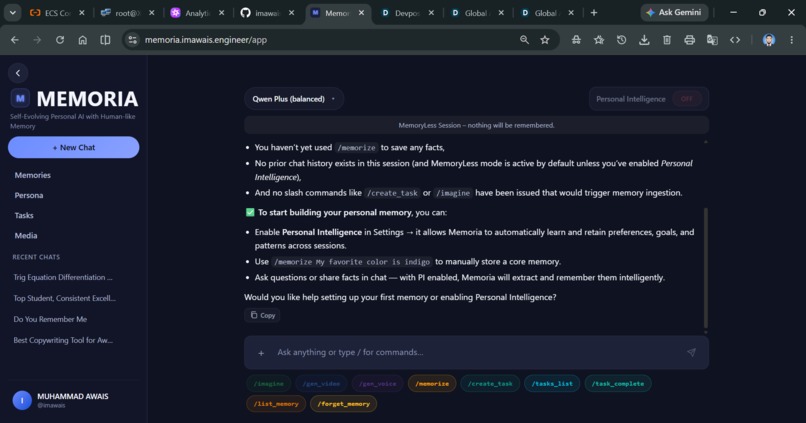
Task: Click the print icon in the browser toolbar
Action: (689, 40)
